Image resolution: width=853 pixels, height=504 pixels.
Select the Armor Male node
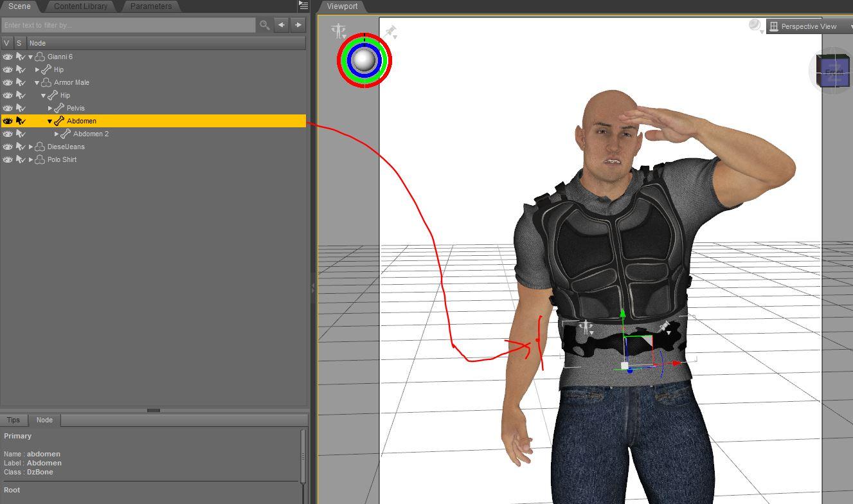point(71,82)
